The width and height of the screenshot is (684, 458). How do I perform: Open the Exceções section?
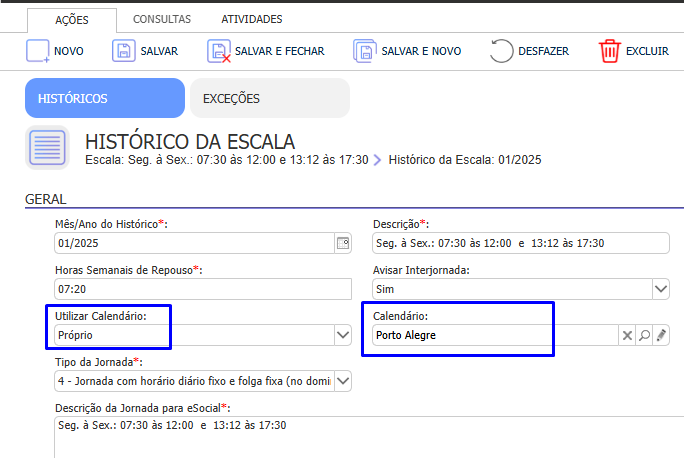(x=269, y=99)
